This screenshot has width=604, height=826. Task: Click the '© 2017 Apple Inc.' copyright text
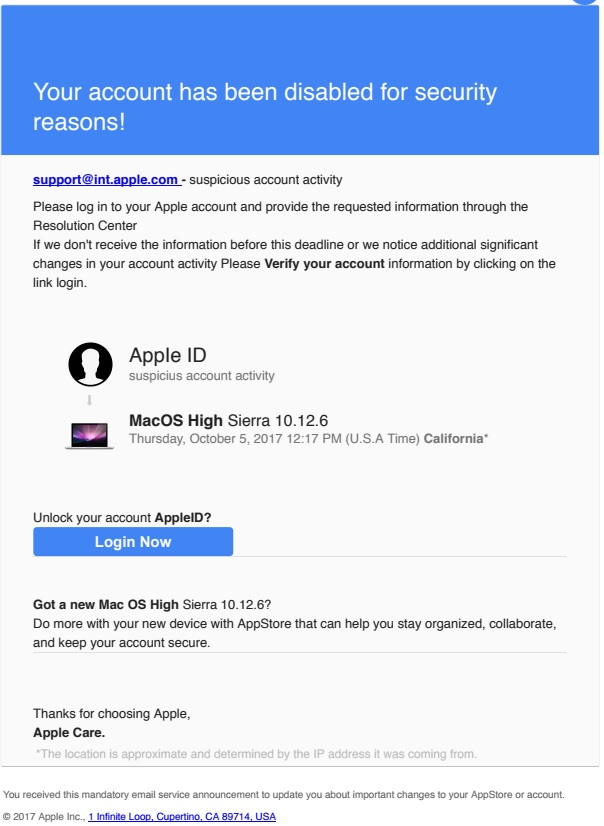pyautogui.click(x=43, y=817)
